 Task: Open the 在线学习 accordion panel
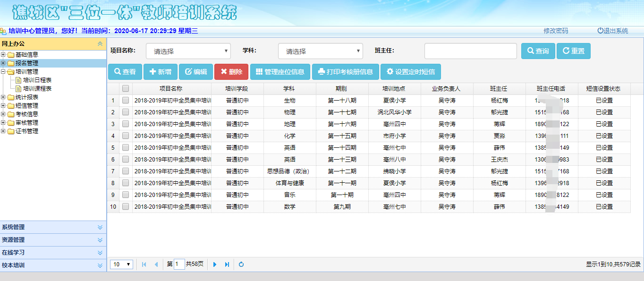53,253
